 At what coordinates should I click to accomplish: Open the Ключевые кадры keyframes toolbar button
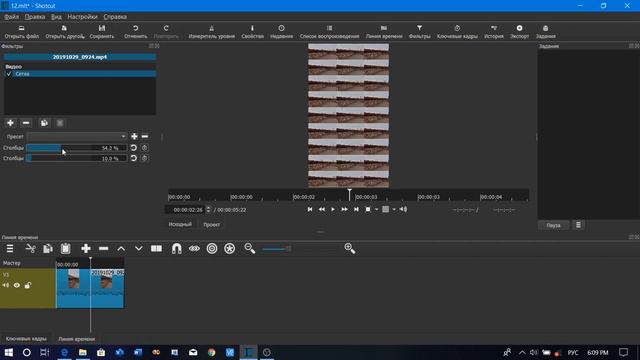click(457, 32)
